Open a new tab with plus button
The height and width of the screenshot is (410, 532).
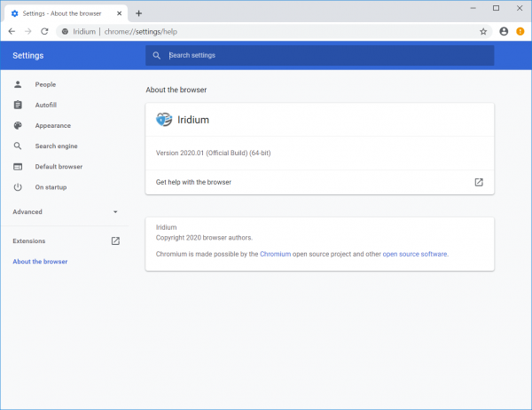pyautogui.click(x=138, y=13)
